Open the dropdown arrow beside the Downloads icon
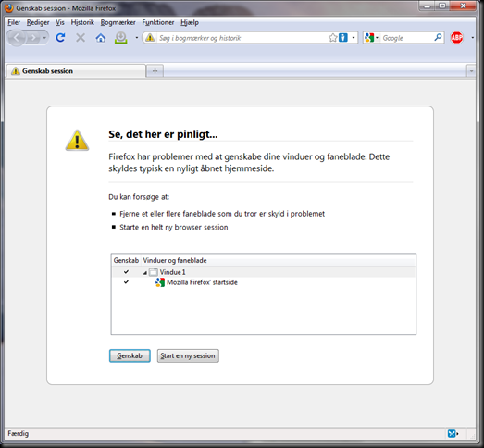484x448 pixels. [x=136, y=38]
